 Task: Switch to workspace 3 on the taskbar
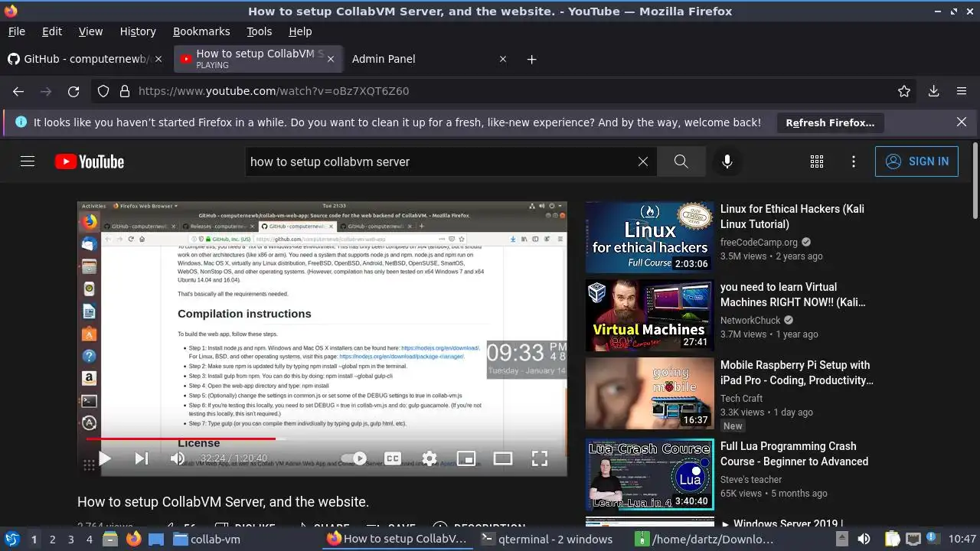(70, 539)
